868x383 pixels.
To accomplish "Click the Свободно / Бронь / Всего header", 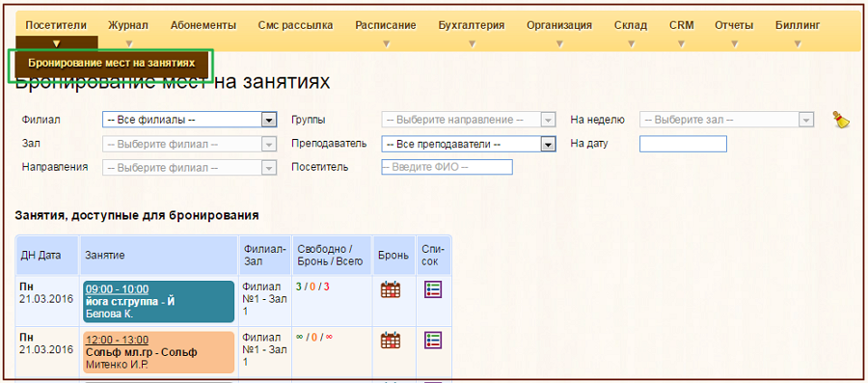I will [x=332, y=255].
